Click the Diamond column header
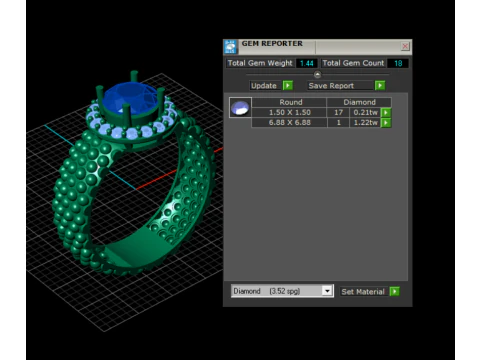Screen dimensions: 480x360 359,102
